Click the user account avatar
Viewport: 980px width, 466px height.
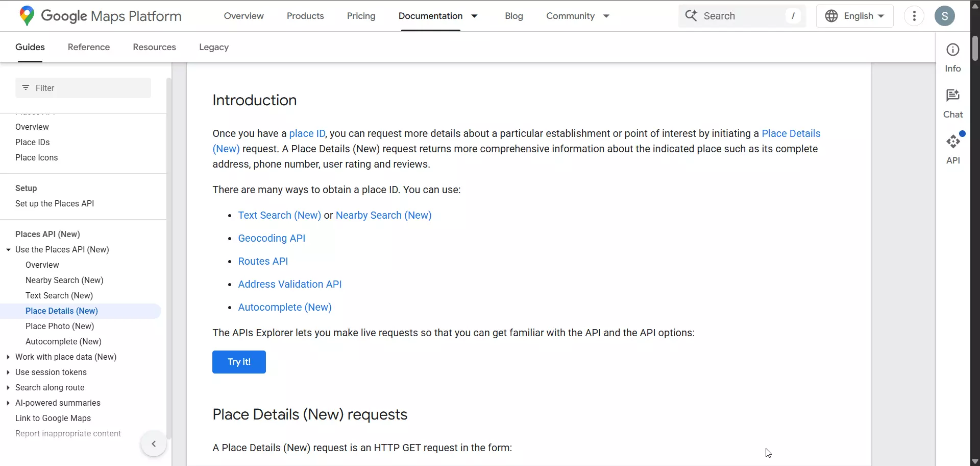945,16
